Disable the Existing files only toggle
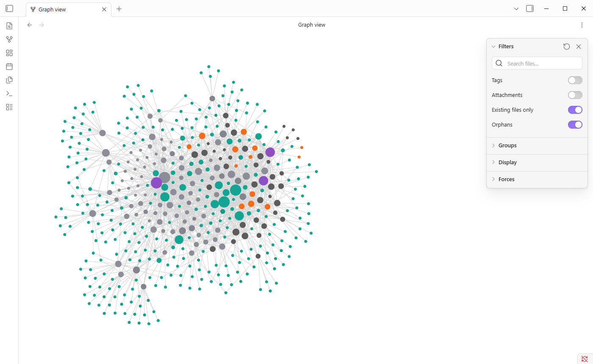593x364 pixels. tap(575, 110)
